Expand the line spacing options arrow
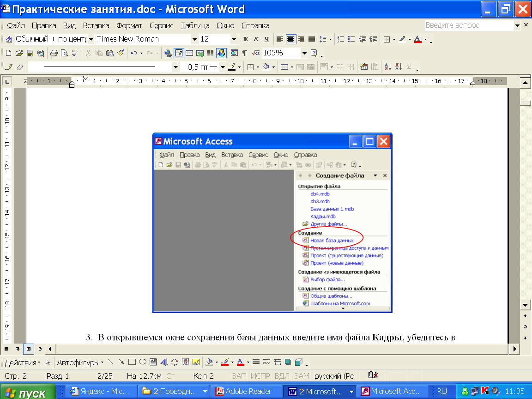The image size is (532, 399). pyautogui.click(x=330, y=39)
